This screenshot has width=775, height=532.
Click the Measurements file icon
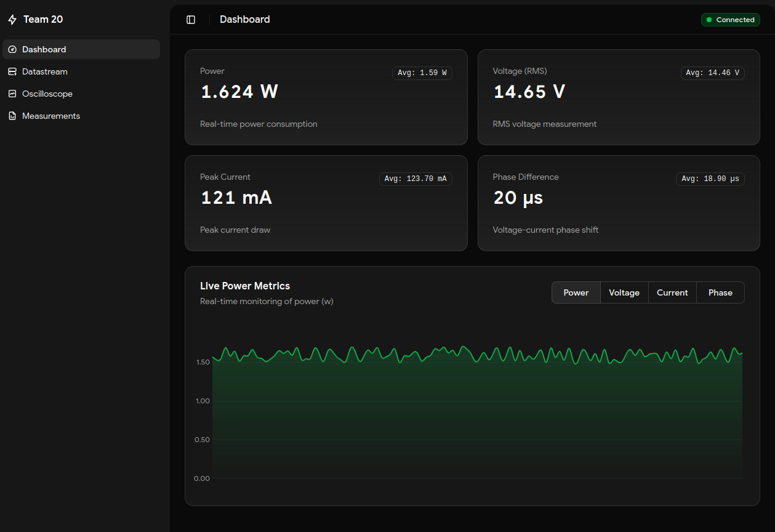(12, 116)
